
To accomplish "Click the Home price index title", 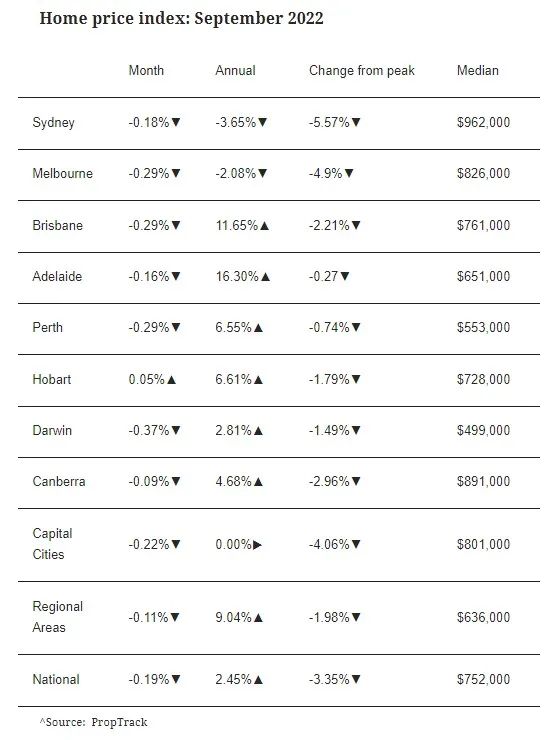I will pyautogui.click(x=182, y=18).
